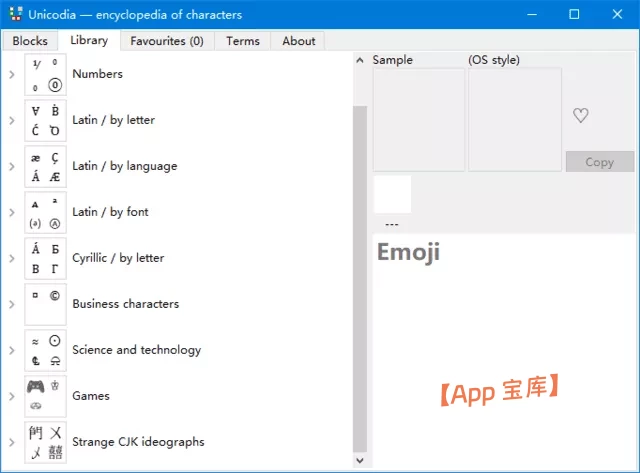The height and width of the screenshot is (473, 640).
Task: Open the Favourites (0) tab
Action: click(167, 41)
